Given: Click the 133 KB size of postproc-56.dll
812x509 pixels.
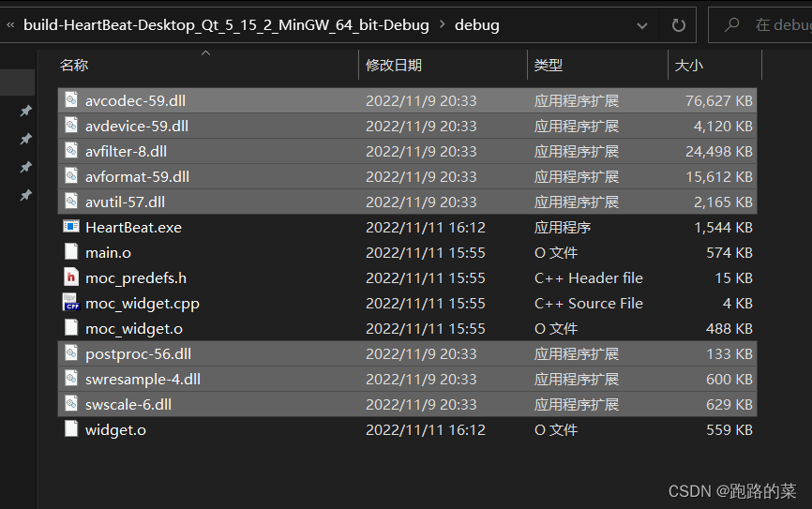Looking at the screenshot, I should coord(729,354).
